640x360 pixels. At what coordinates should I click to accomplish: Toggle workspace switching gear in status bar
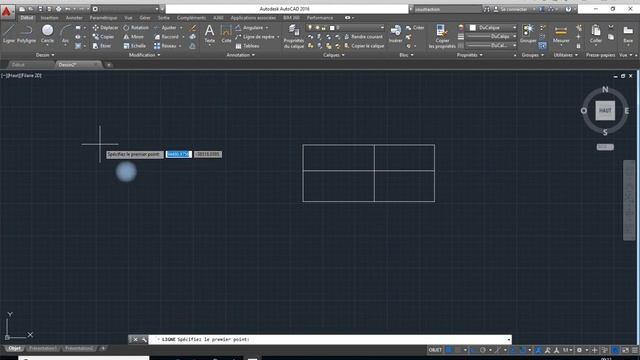point(579,350)
